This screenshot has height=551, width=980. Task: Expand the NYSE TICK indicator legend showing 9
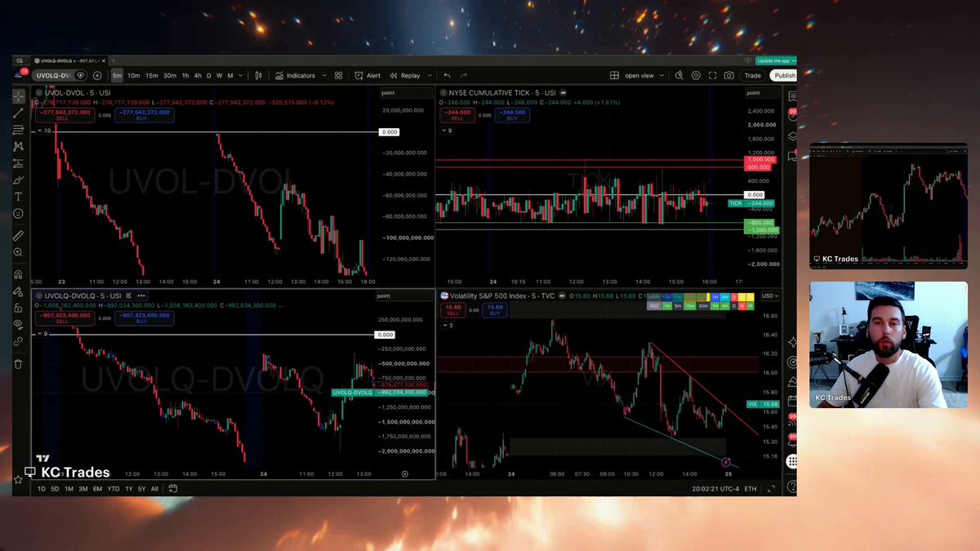pos(448,131)
